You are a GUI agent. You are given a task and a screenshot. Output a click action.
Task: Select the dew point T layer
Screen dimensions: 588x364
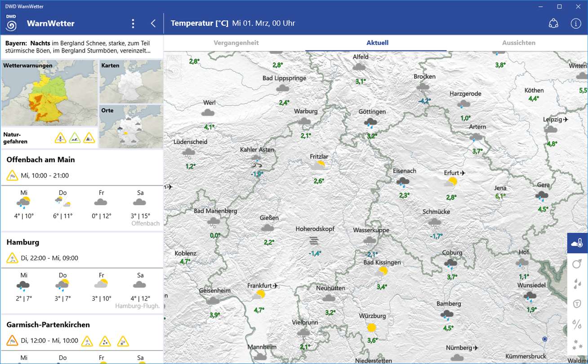577,304
